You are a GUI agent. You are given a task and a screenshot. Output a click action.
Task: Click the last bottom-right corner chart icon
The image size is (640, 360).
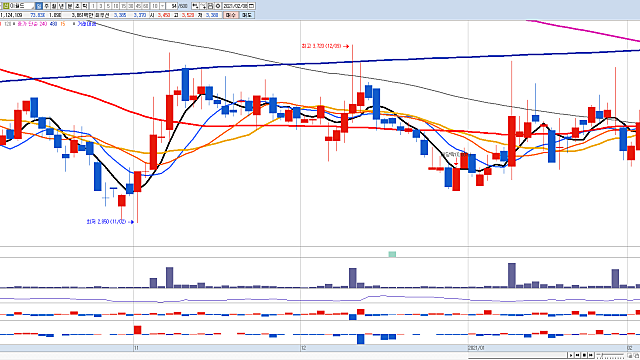[636, 356]
